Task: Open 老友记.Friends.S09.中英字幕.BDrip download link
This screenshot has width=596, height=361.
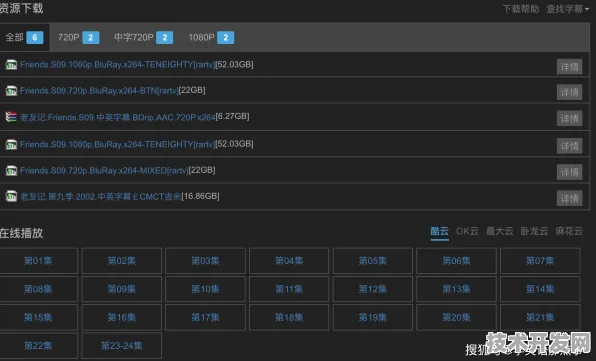Action: [x=118, y=117]
